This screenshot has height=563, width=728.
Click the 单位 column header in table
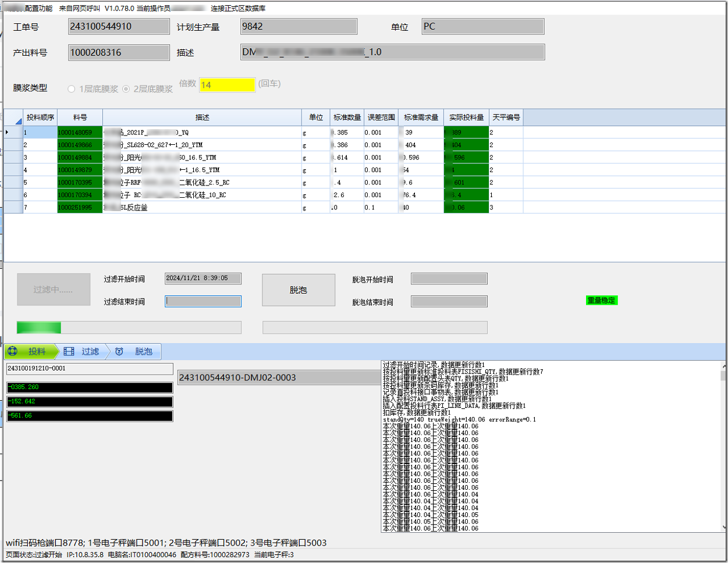pos(316,117)
